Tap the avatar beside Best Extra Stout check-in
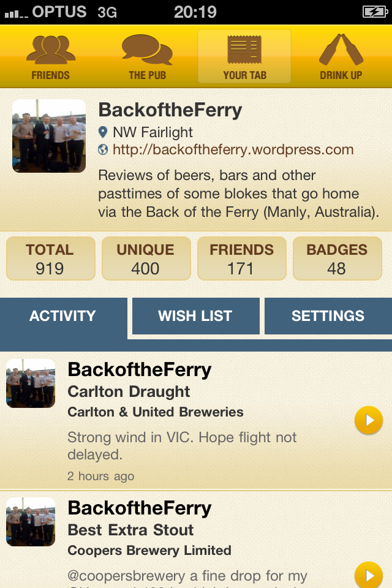The height and width of the screenshot is (588, 392). 31,522
